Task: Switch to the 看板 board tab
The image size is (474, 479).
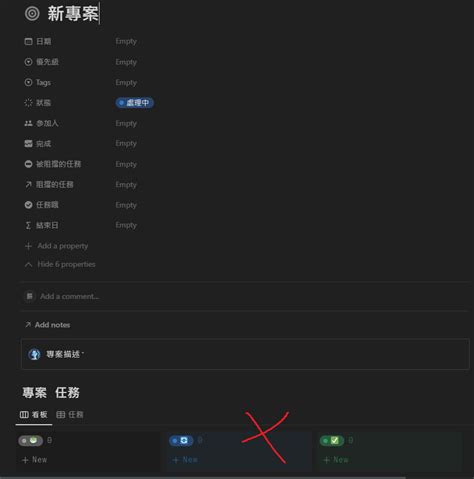Action: pos(33,415)
